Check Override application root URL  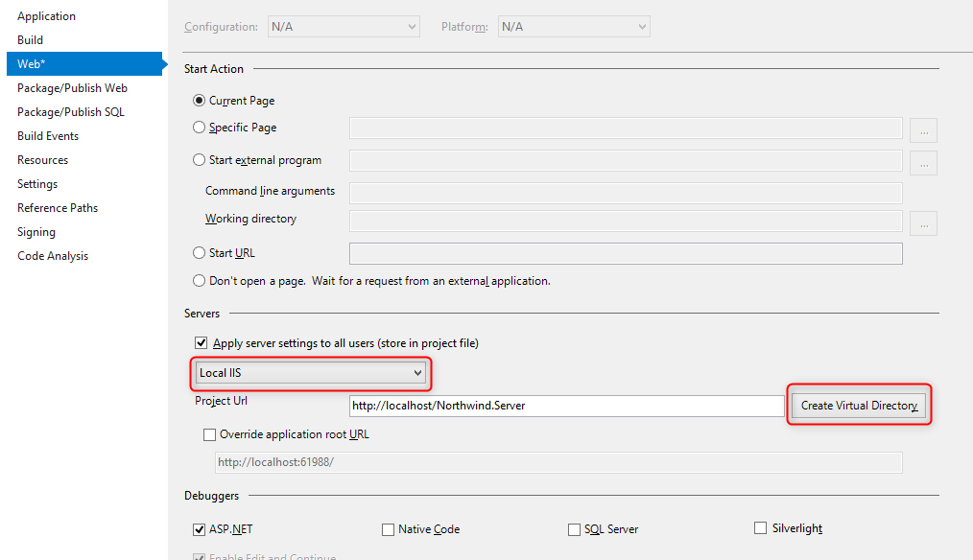(209, 434)
